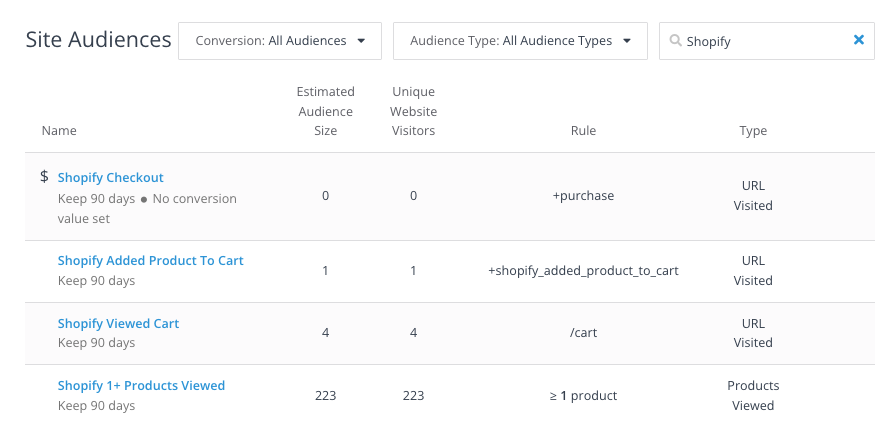This screenshot has height=445, width=886.
Task: Open the Shopify Checkout audience
Action: [x=110, y=178]
